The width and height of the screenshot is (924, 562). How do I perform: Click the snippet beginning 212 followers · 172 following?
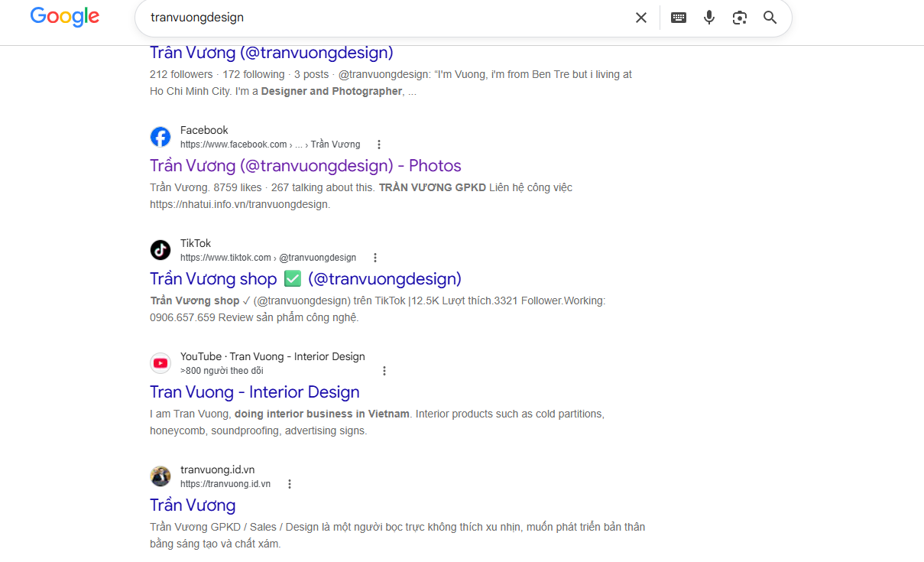[x=391, y=83]
